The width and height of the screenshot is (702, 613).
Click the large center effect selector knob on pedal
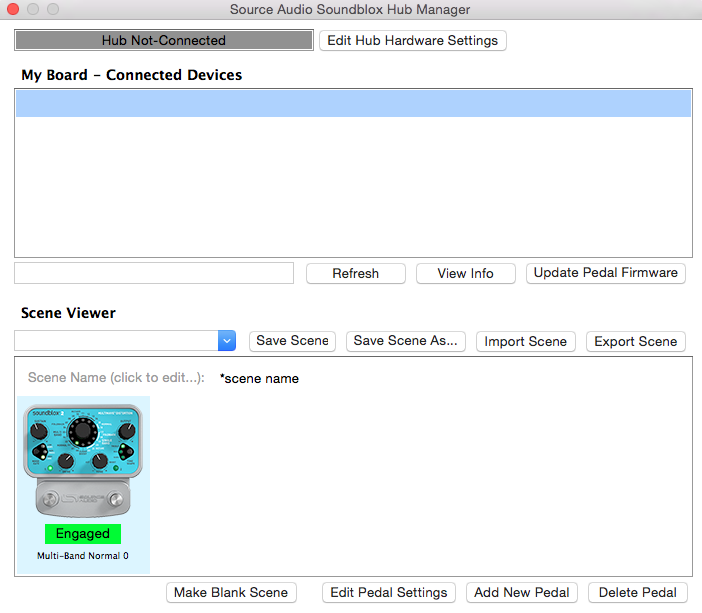(x=82, y=432)
